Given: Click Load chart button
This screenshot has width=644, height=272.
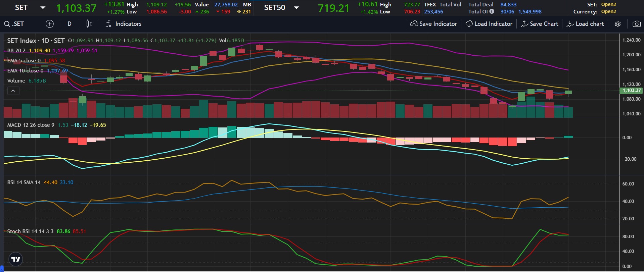Looking at the screenshot, I should coord(585,24).
